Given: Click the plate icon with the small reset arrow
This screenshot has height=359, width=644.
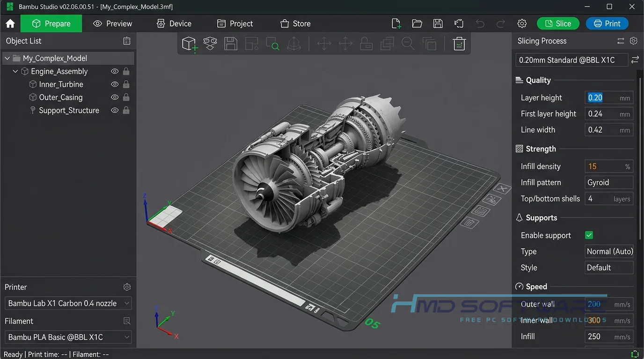Looking at the screenshot, I should point(252,44).
